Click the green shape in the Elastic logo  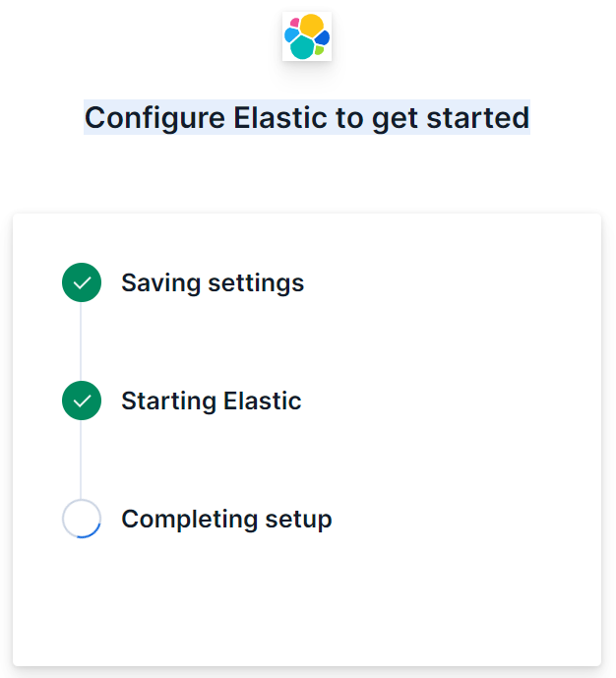tap(319, 50)
